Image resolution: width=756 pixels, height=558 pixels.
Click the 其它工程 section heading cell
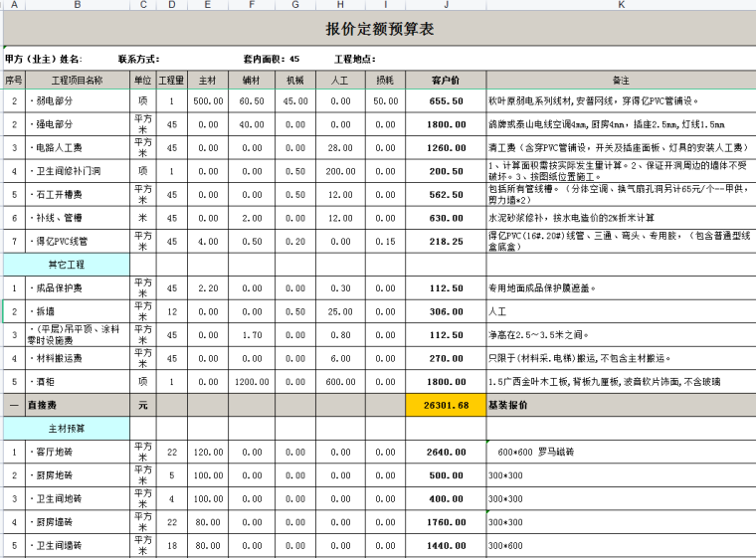click(67, 265)
